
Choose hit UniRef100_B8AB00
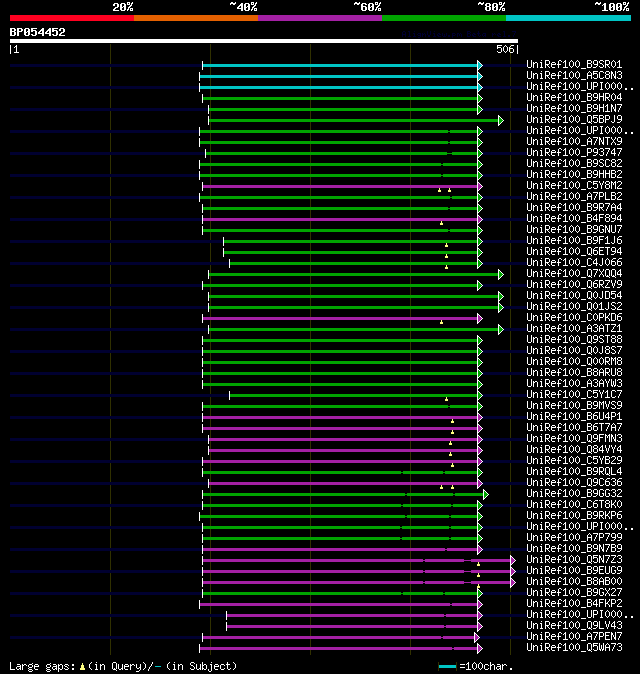[x=574, y=582]
